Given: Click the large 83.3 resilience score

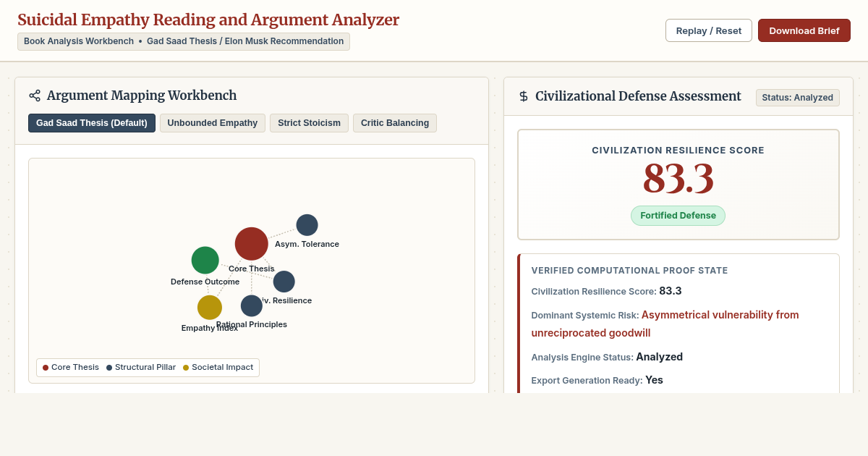Looking at the screenshot, I should [x=678, y=179].
